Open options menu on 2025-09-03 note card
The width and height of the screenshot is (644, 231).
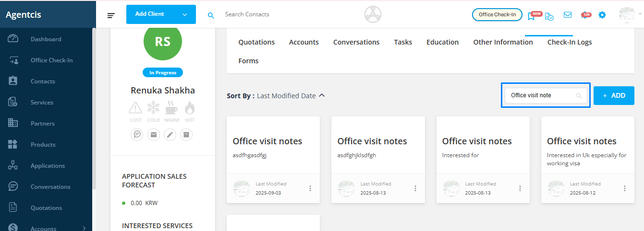point(310,188)
